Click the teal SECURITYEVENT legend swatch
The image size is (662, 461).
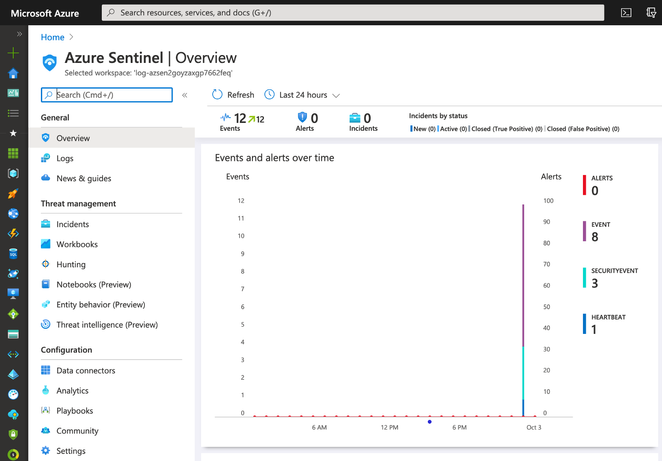coord(584,278)
